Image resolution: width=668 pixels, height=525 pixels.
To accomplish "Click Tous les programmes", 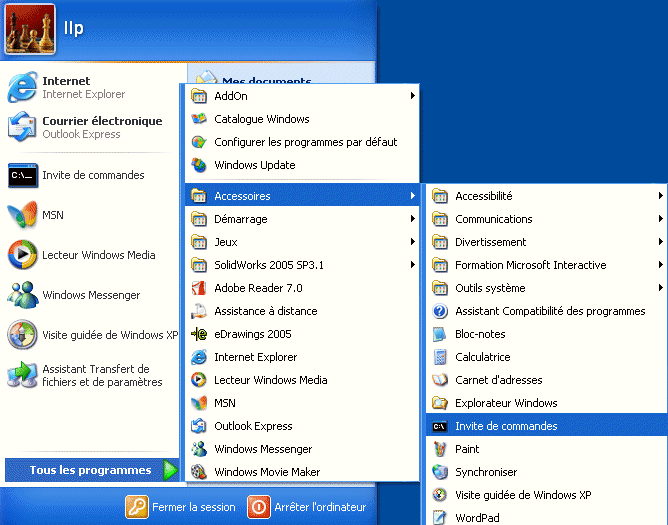I will pos(92,470).
